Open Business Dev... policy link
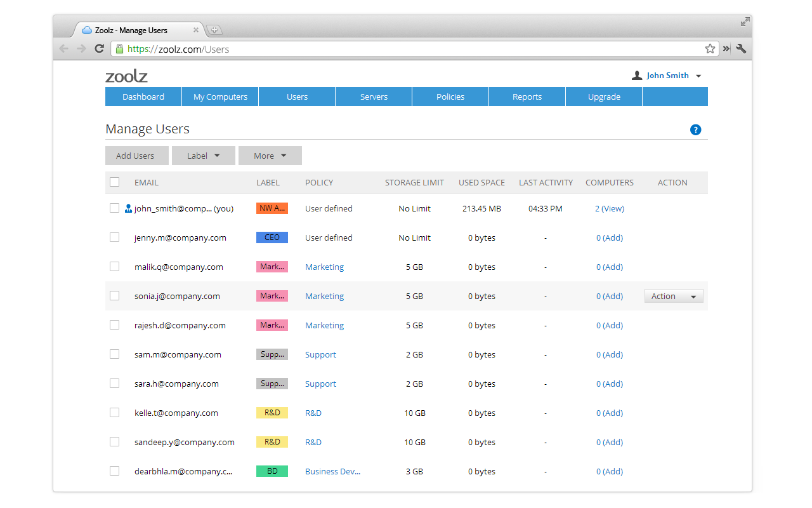 click(x=332, y=471)
